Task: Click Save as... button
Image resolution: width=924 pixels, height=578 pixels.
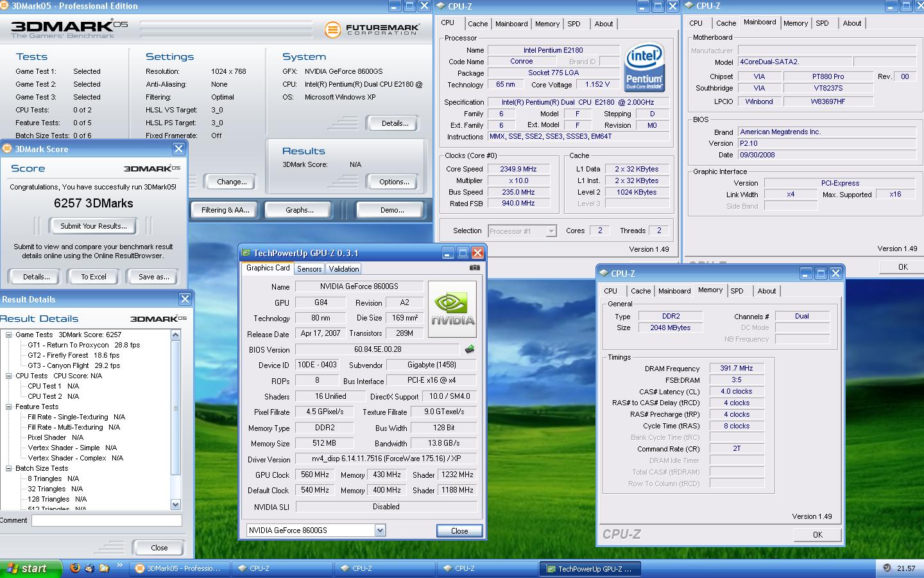Action: click(x=154, y=277)
